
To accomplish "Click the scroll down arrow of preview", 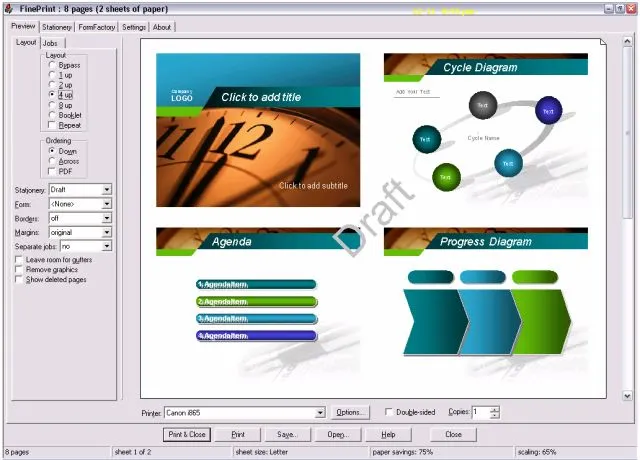I will (627, 396).
